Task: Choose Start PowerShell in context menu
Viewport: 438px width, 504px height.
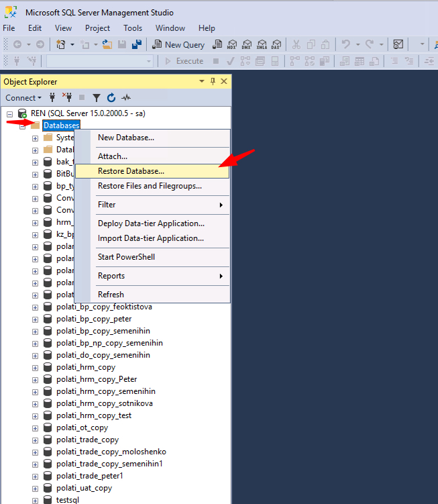Action: click(152, 257)
